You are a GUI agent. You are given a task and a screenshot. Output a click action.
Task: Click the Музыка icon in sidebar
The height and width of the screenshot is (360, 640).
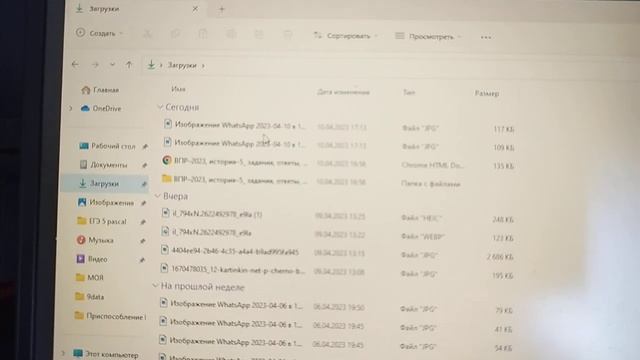[x=81, y=240]
